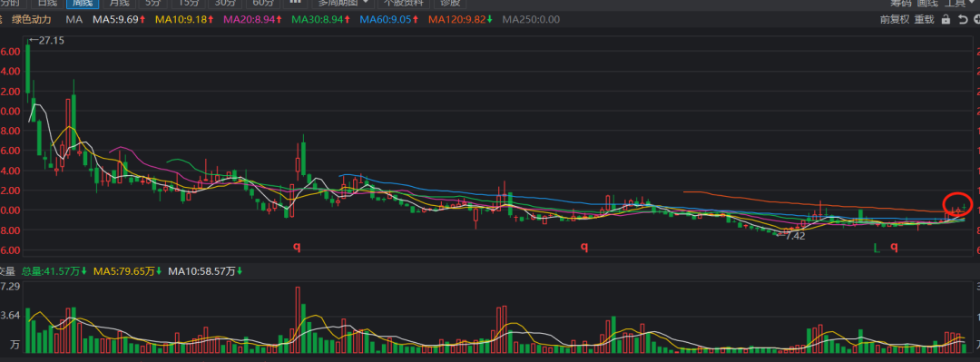Image resolution: width=980 pixels, height=362 pixels.
Task: Click 前复权 price adjustment option
Action: click(895, 19)
